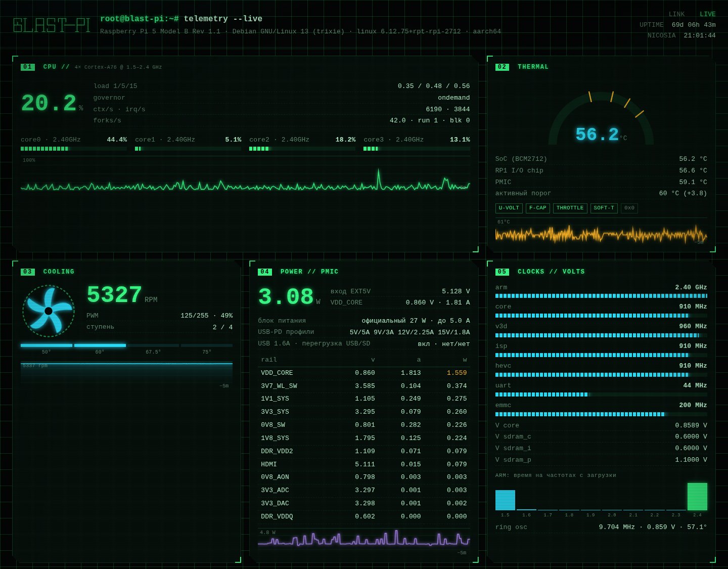Click the "w" column header in rail table
The image size is (728, 569).
465,360
